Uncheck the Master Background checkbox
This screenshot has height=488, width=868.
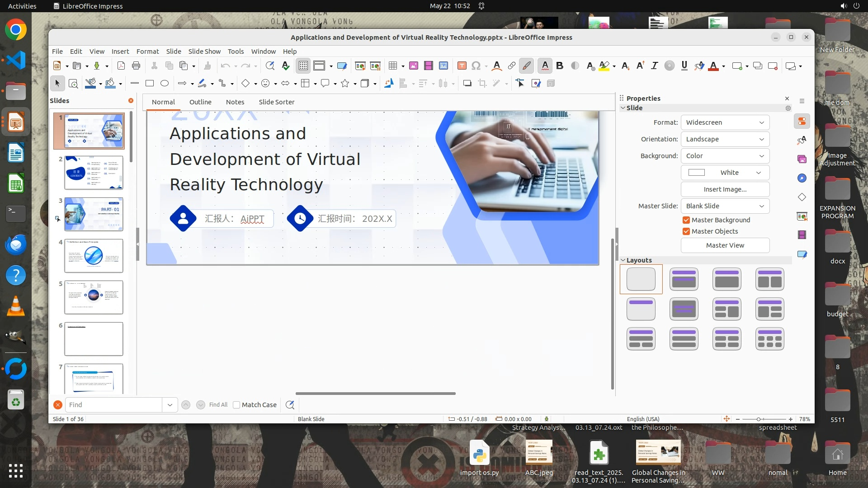click(686, 220)
